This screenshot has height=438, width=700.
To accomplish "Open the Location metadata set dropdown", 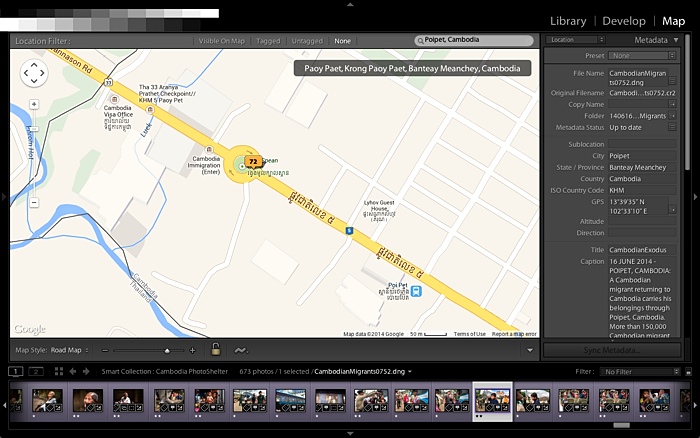I will pos(575,40).
